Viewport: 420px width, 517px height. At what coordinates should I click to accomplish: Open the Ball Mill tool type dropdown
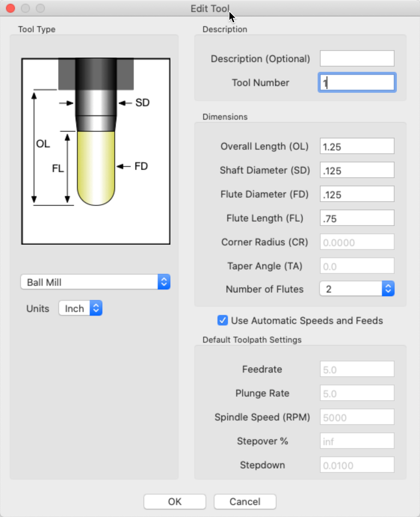95,282
